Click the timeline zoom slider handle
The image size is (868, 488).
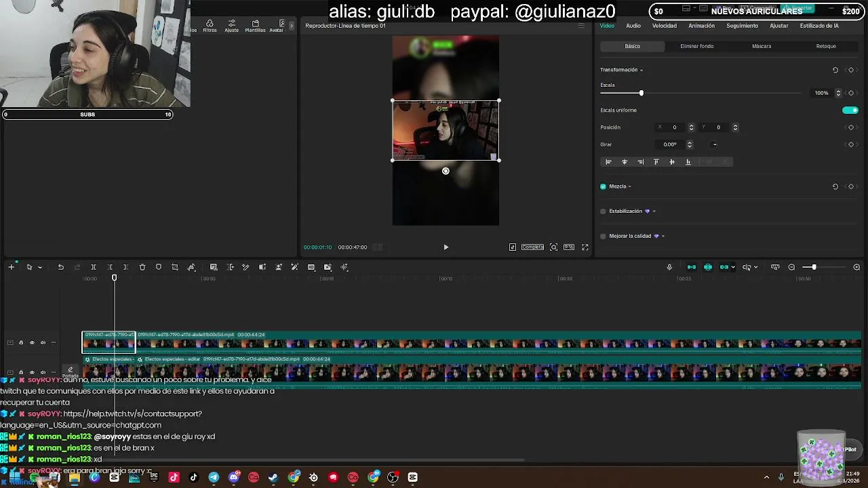(x=814, y=267)
